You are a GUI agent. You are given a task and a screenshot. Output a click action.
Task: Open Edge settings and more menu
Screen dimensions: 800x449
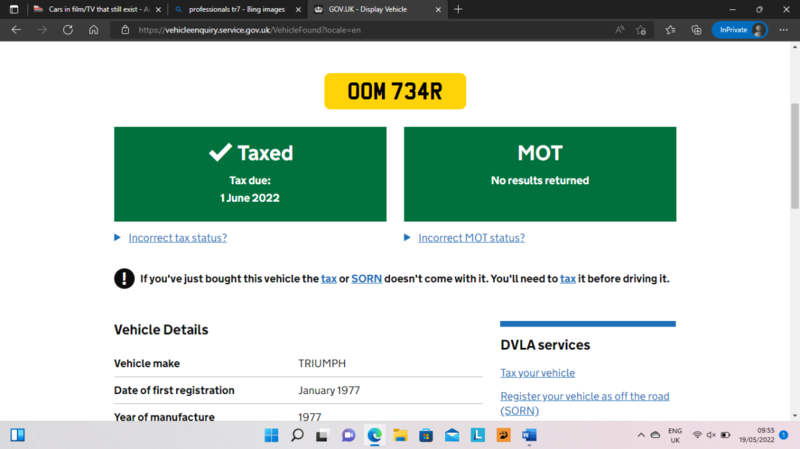783,30
